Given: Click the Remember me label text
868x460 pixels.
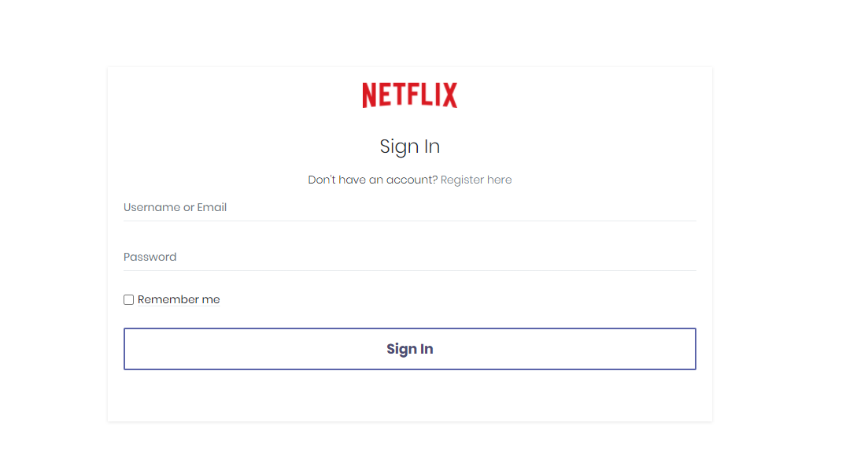Looking at the screenshot, I should [x=179, y=300].
